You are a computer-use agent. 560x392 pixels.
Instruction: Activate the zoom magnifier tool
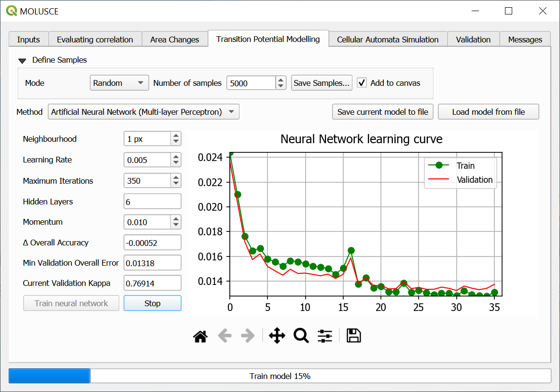tap(301, 336)
